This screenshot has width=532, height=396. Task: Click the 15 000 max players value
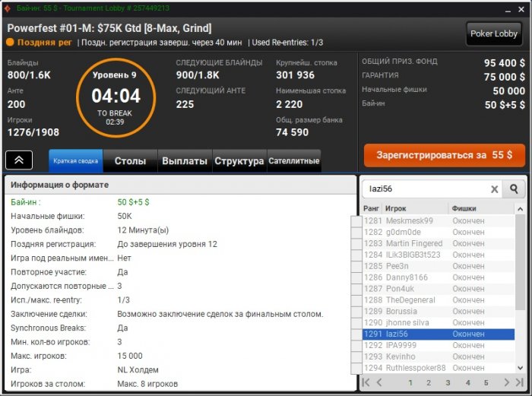(130, 356)
